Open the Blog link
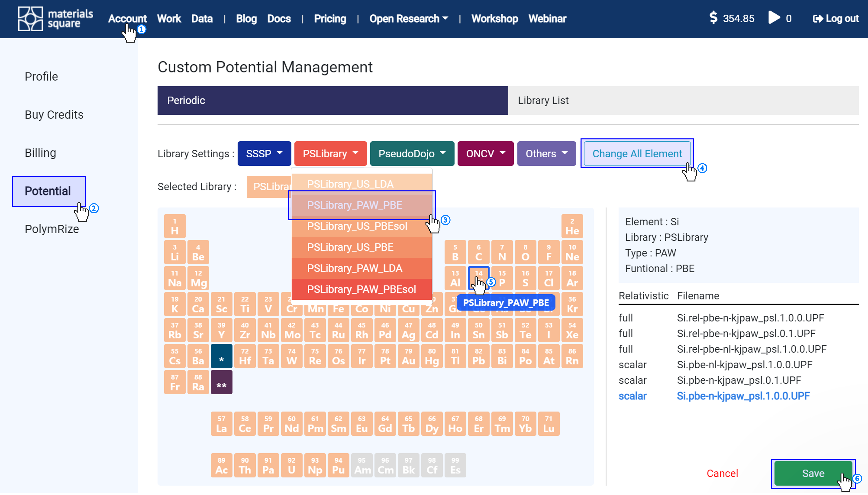The height and width of the screenshot is (495, 868). [x=246, y=18]
